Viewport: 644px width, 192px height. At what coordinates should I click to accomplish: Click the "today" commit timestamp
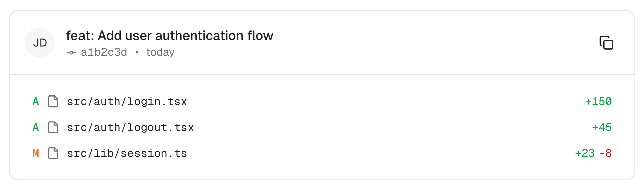(x=160, y=52)
